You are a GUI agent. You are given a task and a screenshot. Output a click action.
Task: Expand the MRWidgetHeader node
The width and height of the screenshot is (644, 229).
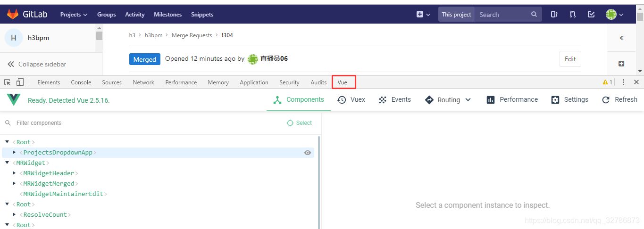(14, 173)
